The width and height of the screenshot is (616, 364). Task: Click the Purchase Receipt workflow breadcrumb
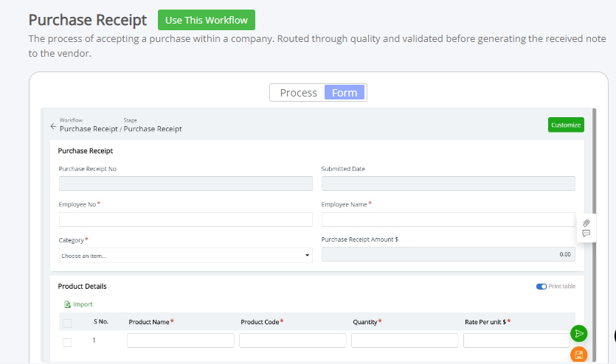[89, 129]
